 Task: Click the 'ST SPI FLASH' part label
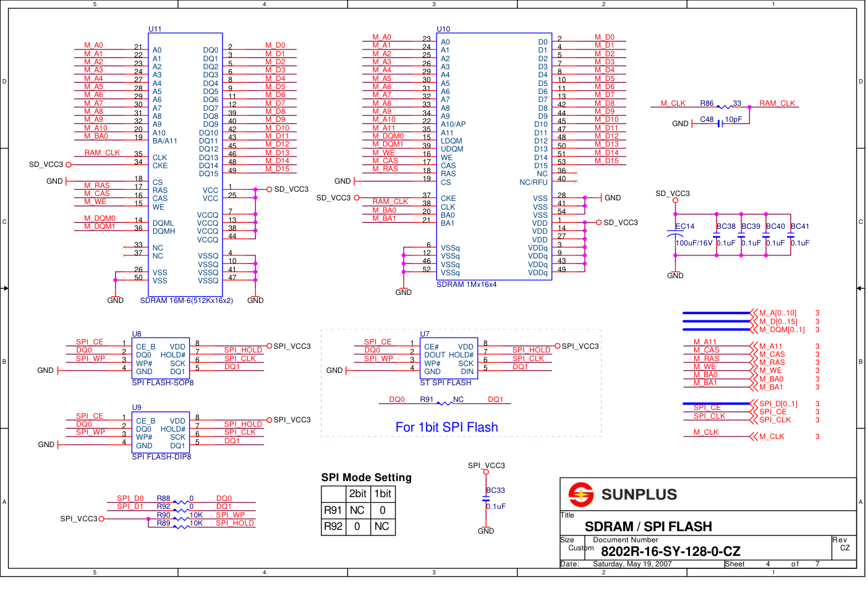[x=446, y=383]
